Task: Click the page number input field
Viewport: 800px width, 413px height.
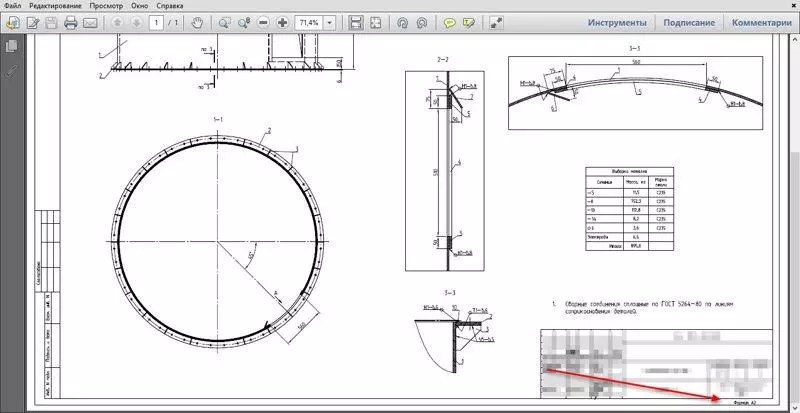Action: point(156,22)
